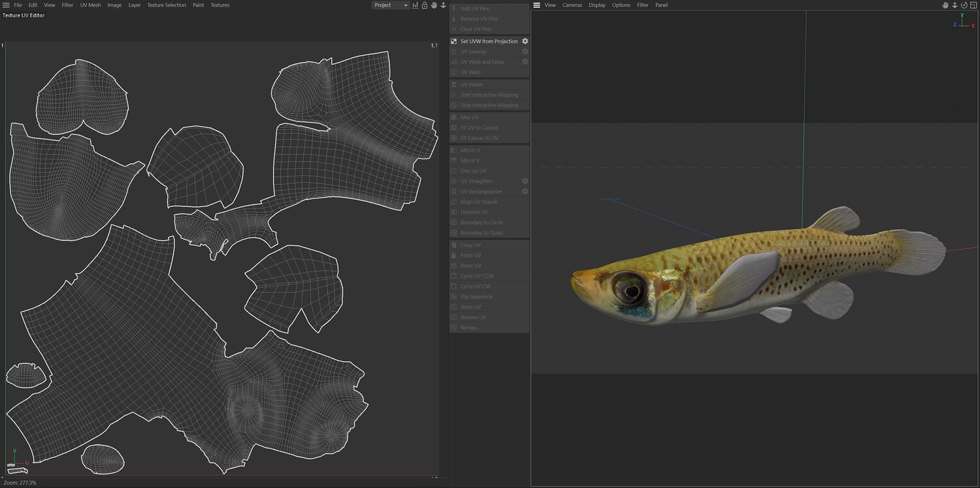Screen dimensions: 980x488
Task: Run the UV Straighten command
Action: coord(476,181)
